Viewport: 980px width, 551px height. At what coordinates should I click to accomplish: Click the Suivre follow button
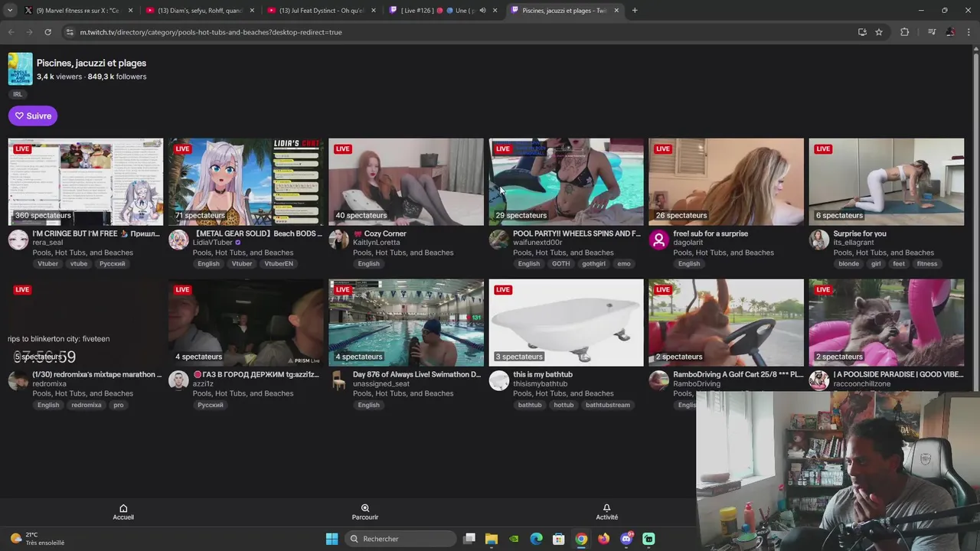33,116
